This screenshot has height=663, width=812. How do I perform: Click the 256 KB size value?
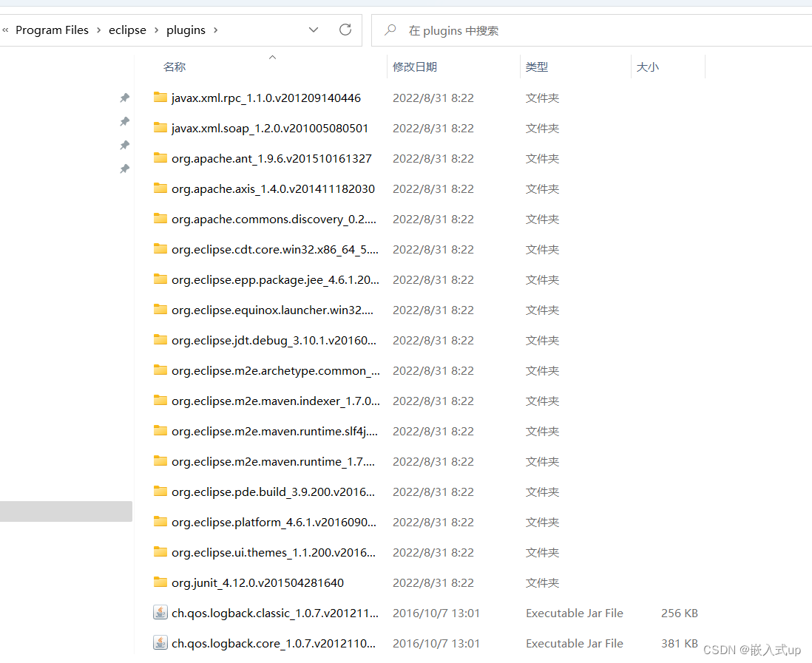tap(680, 613)
